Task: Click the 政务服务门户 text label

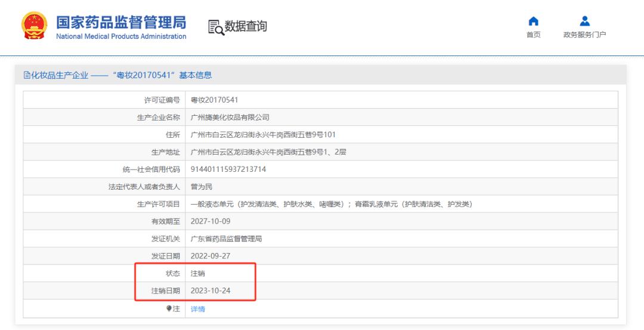Action: 584,35
